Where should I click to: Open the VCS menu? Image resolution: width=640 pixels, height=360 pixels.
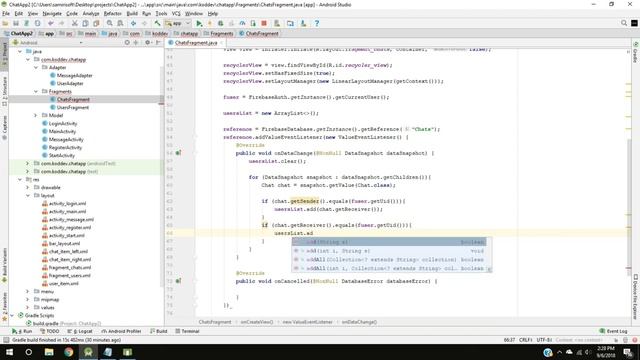click(176, 13)
